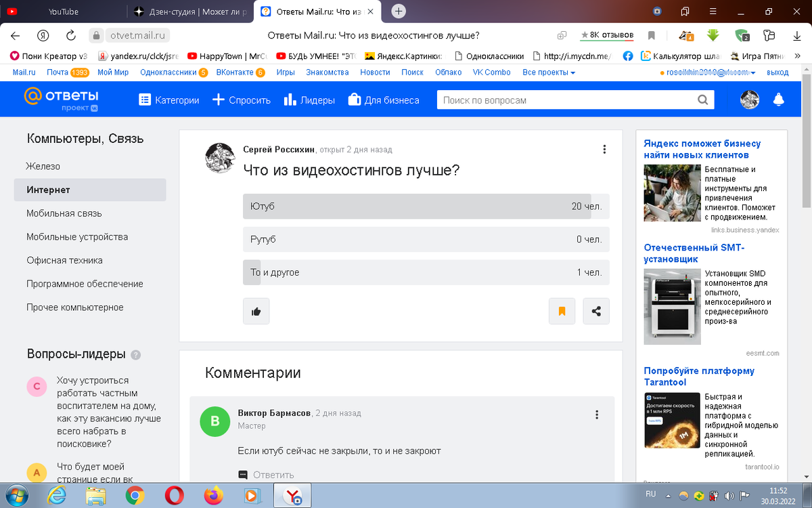Open Виктор Бармасов's profile name link
The height and width of the screenshot is (508, 812).
pyautogui.click(x=274, y=413)
